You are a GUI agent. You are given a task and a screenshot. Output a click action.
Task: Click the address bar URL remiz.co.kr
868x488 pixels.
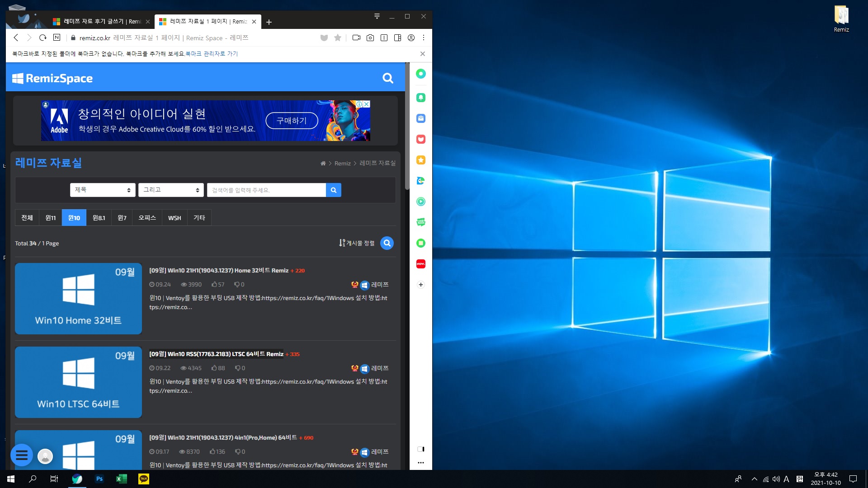(x=95, y=38)
